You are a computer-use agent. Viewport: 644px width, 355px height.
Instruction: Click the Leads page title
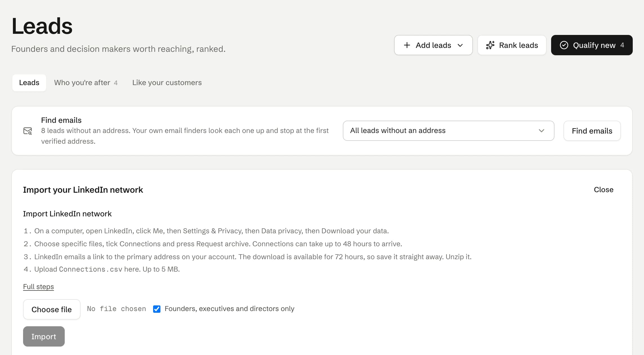pos(42,26)
